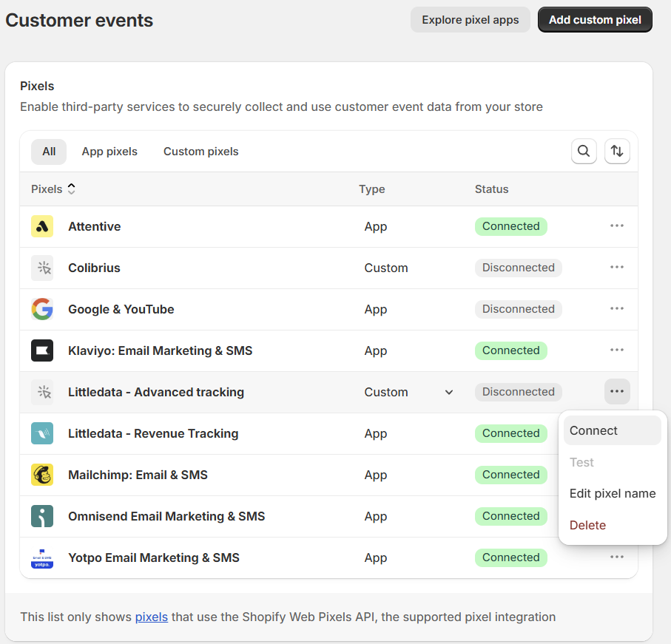Click the Google & YouTube logo
Viewport: 671px width, 644px height.
pos(42,309)
